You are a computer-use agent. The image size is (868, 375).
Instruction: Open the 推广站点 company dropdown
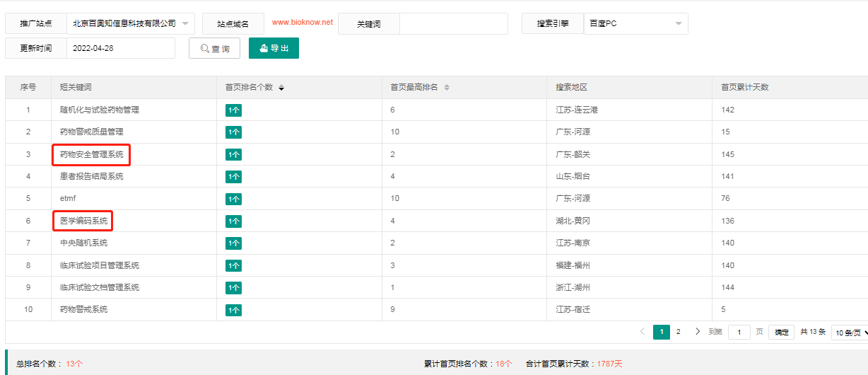[131, 23]
